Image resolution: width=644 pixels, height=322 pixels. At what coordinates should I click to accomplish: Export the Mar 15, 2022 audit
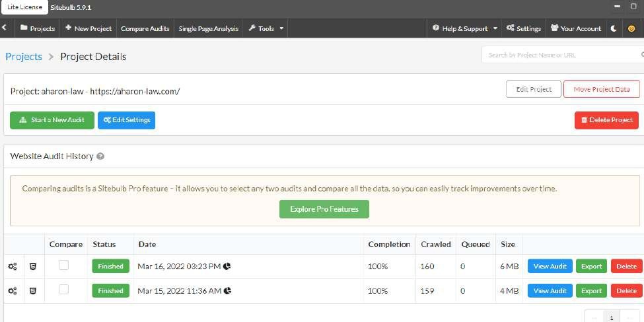pos(591,291)
